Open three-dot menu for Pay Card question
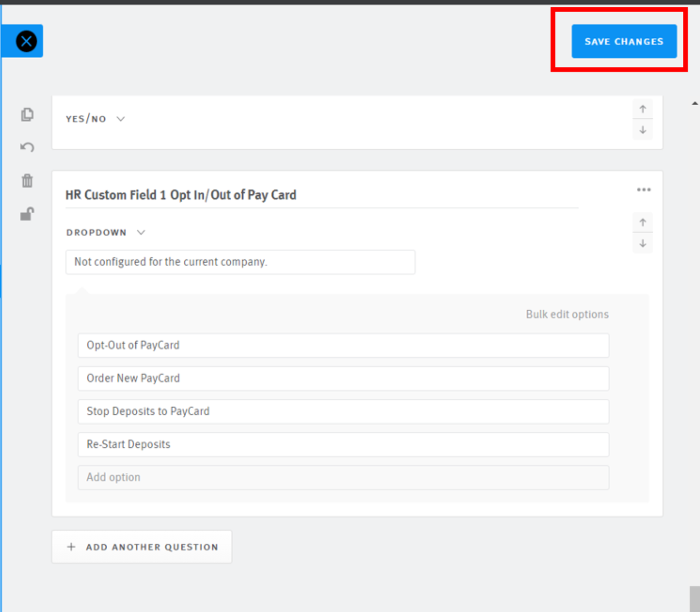The height and width of the screenshot is (612, 700). click(643, 190)
